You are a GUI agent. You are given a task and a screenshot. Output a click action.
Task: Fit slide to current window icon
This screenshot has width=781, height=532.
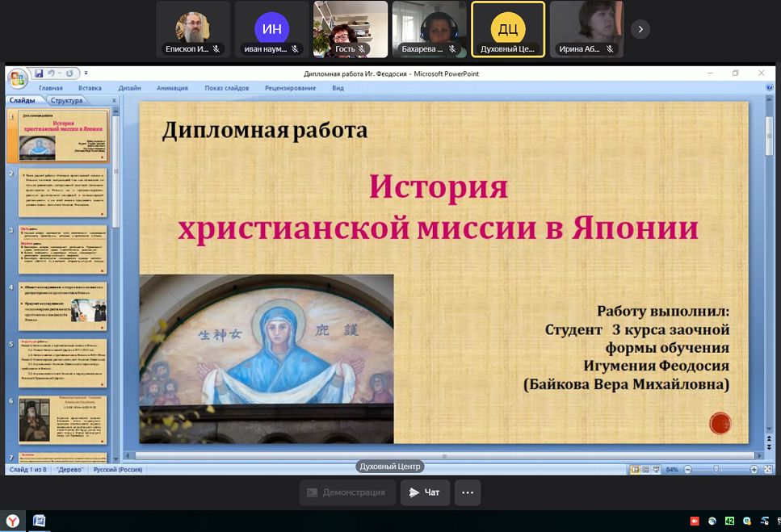coord(766,469)
